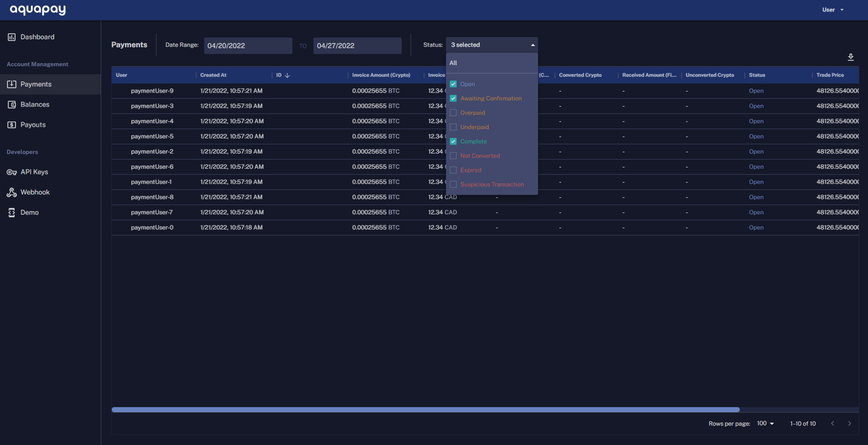This screenshot has height=445, width=868.
Task: Click the Payouts dollar icon
Action: (12, 125)
